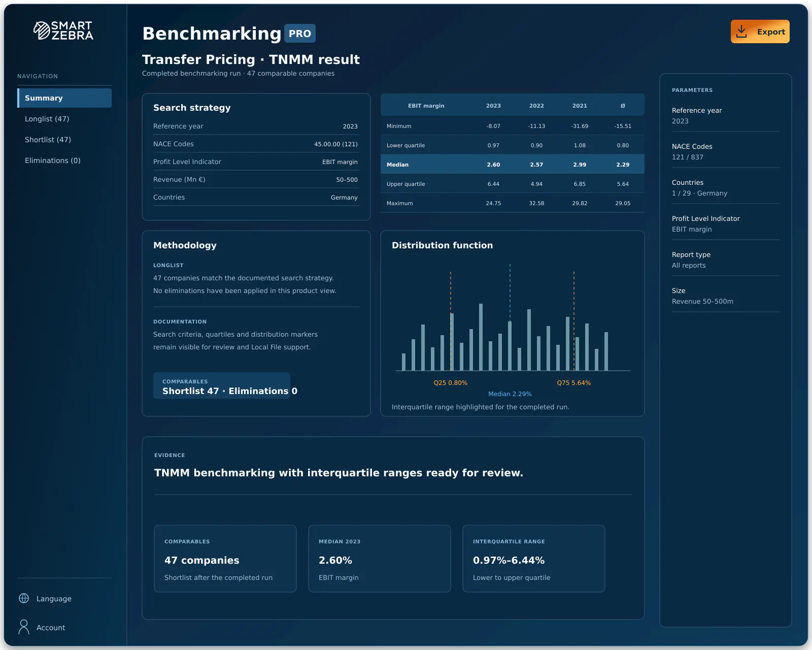Click the Export download arrow icon

click(x=741, y=31)
